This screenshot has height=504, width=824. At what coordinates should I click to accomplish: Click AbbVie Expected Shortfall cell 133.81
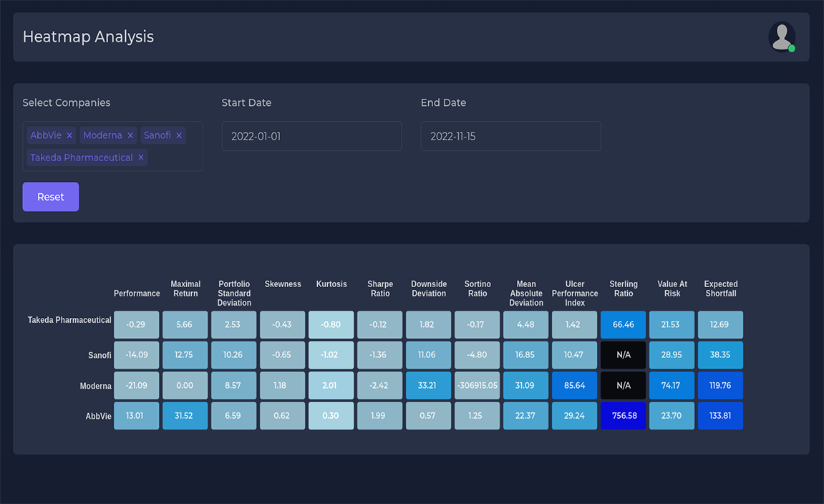click(720, 416)
